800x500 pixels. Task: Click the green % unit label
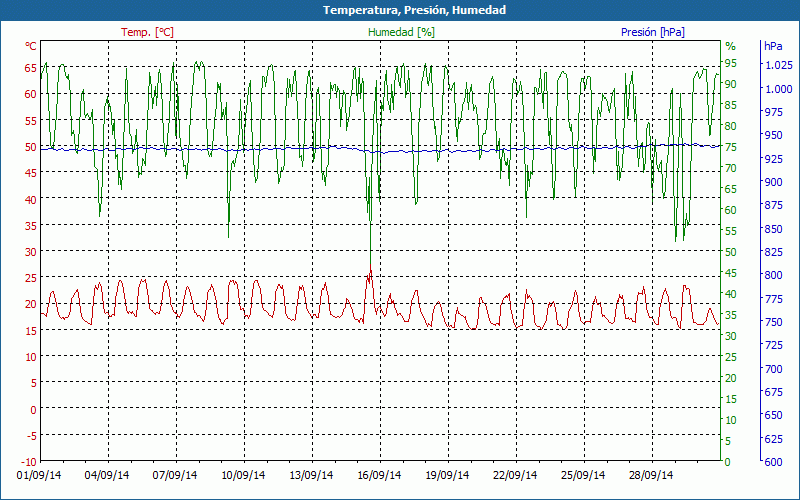pos(731,46)
